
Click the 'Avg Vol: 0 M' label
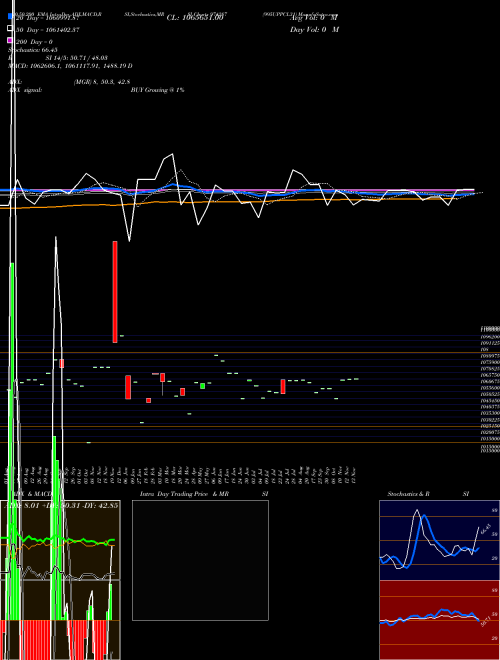coord(314,18)
